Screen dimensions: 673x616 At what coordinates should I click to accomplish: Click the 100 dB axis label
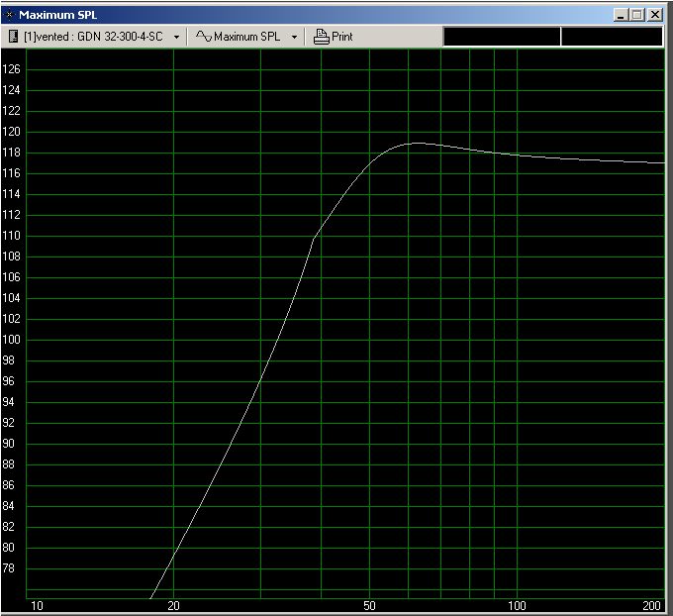coord(11,340)
